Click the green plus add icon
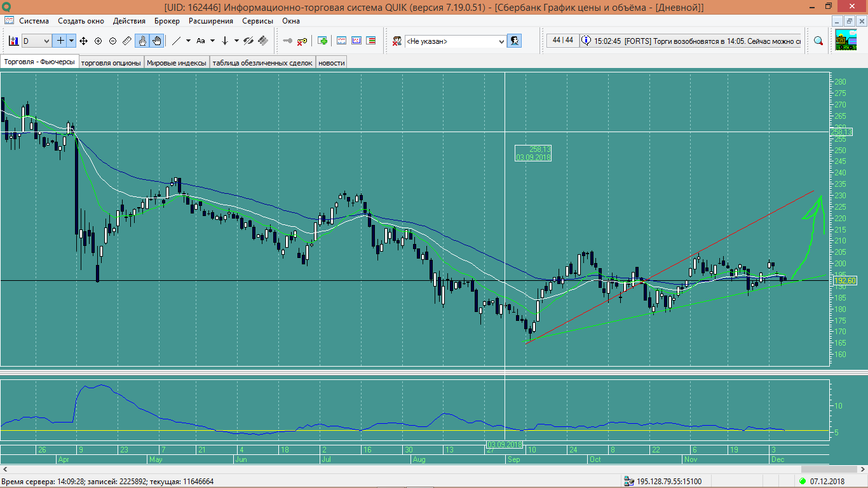 pos(323,41)
